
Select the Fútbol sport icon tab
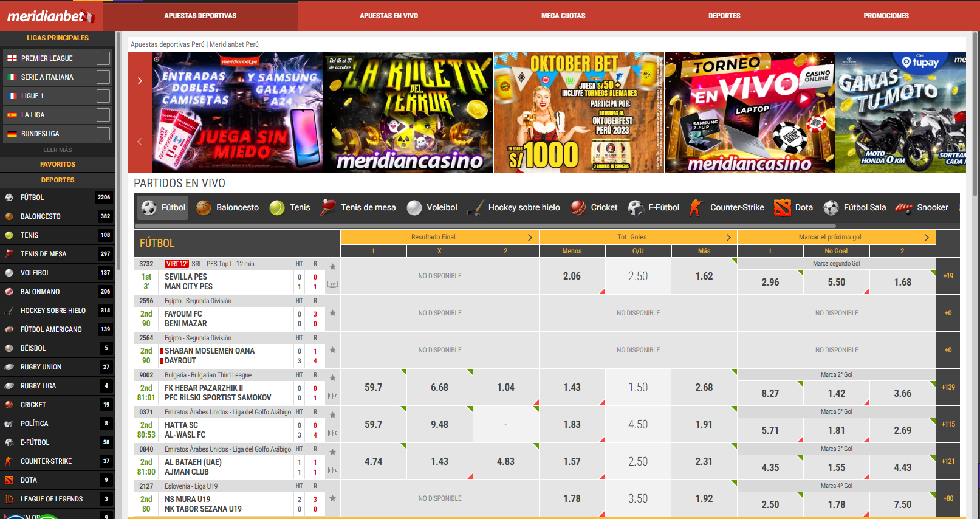(x=149, y=208)
